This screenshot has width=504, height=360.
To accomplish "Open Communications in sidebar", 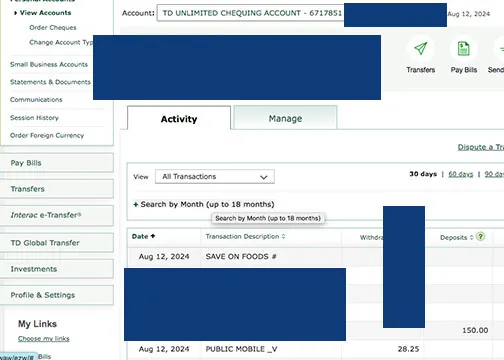I will click(x=36, y=100).
